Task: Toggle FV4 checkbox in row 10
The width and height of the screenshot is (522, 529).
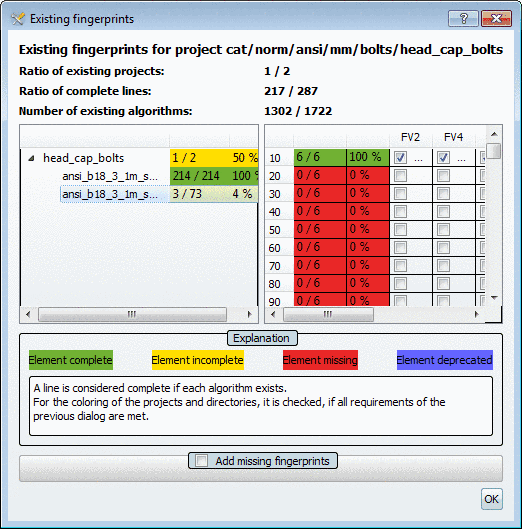Action: click(443, 158)
